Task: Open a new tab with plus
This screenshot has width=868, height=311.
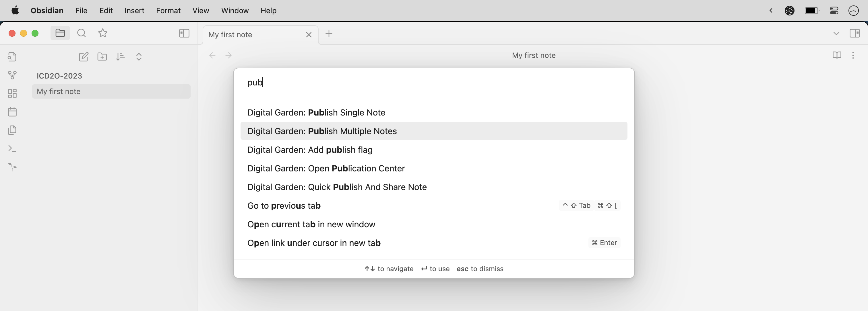Action: (x=329, y=34)
